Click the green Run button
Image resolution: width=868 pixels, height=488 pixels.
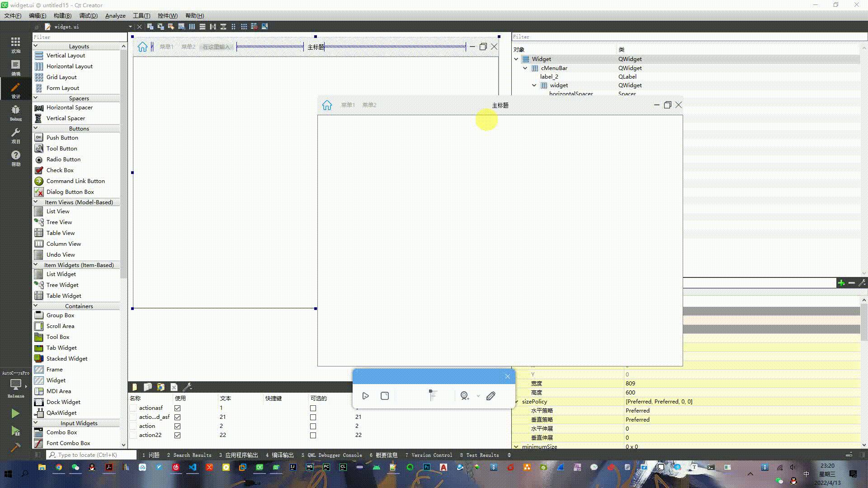(x=15, y=413)
